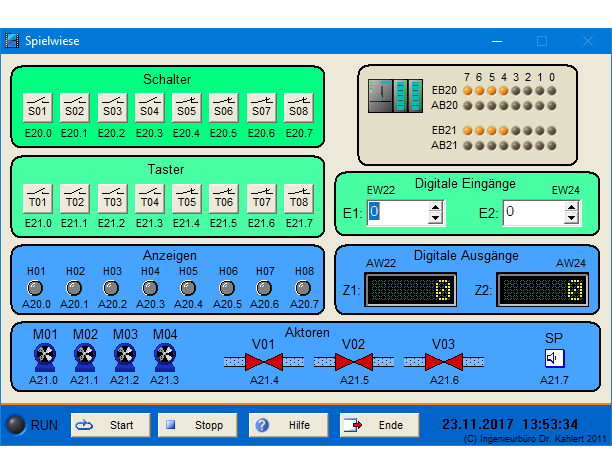
Task: Click the Spielwiese window app icon
Action: [x=12, y=41]
